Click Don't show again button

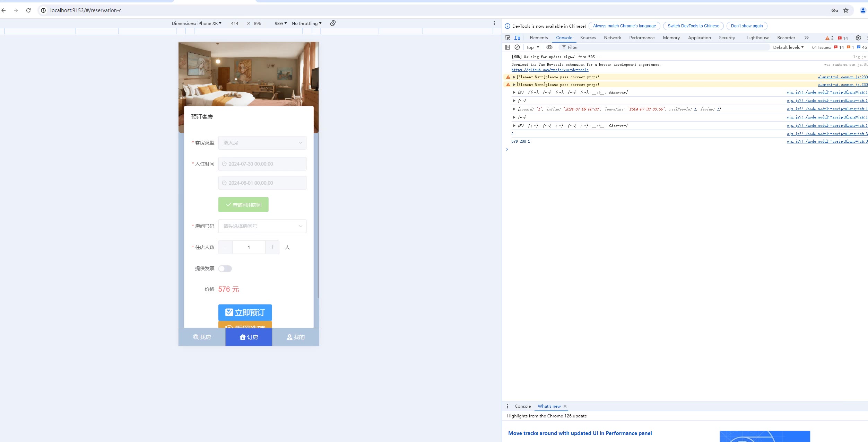(x=747, y=26)
